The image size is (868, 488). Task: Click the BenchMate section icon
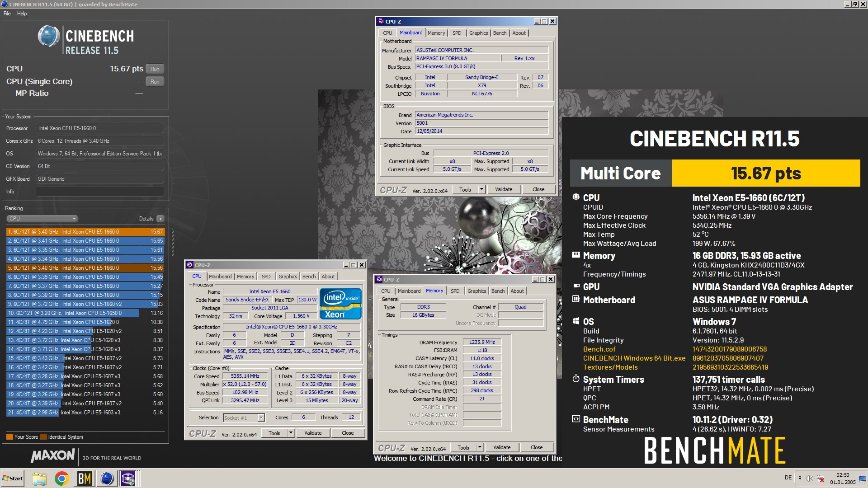tap(576, 419)
